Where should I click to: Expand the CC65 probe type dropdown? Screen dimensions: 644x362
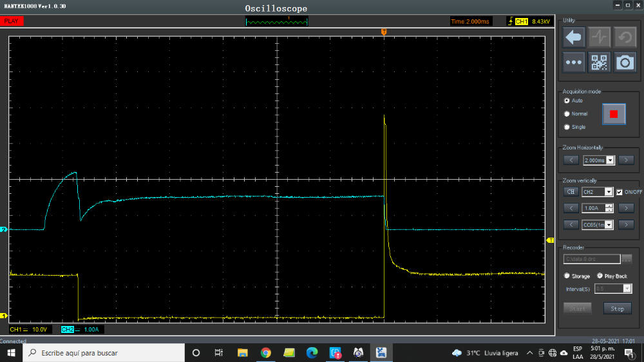tap(609, 225)
